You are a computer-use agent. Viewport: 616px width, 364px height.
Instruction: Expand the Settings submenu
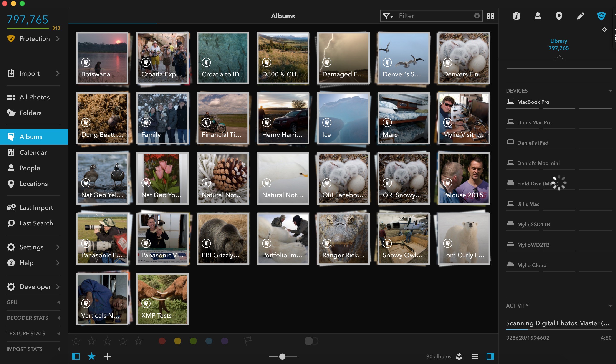58,247
